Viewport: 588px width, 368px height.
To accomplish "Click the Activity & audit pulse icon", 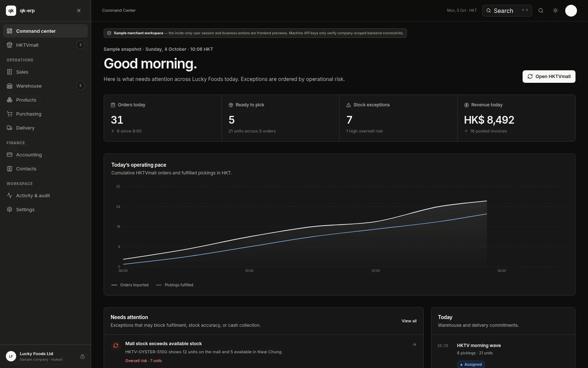I will coord(10,195).
